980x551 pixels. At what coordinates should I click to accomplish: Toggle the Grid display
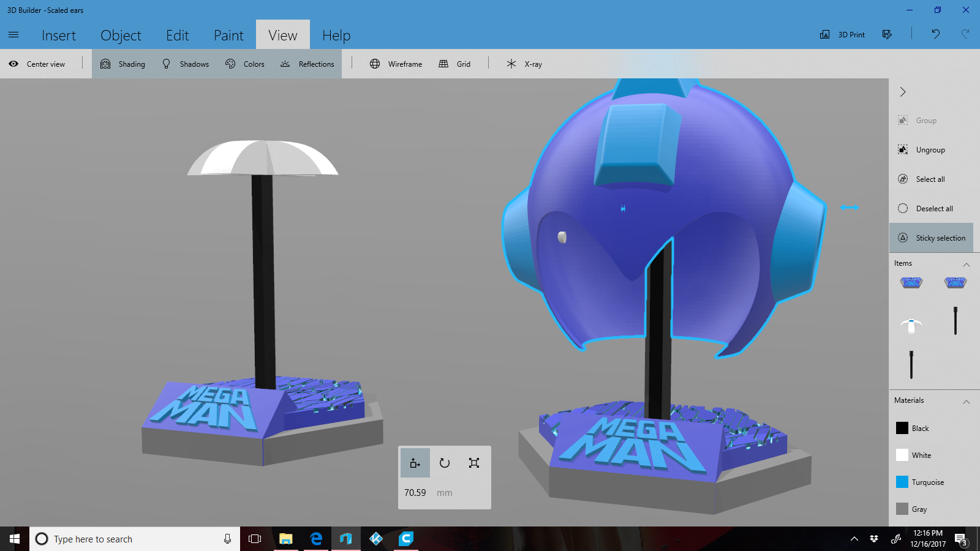click(455, 64)
